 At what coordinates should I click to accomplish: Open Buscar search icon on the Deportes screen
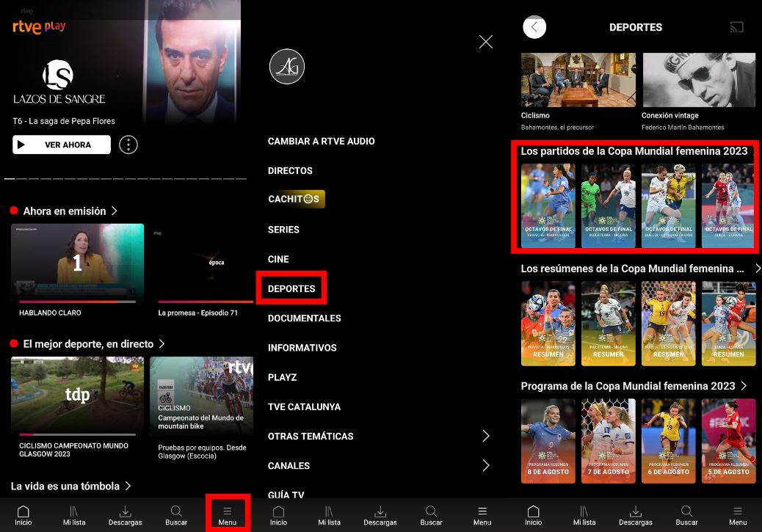[686, 514]
